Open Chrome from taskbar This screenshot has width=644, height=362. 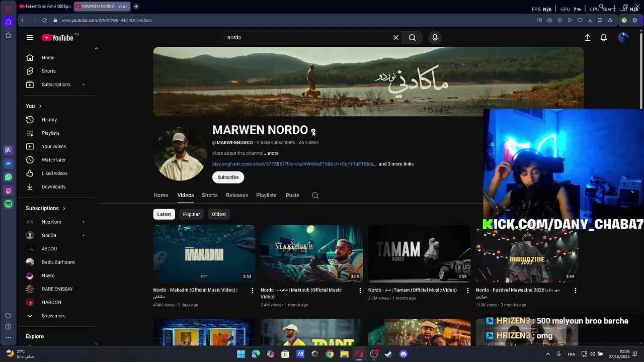click(330, 354)
